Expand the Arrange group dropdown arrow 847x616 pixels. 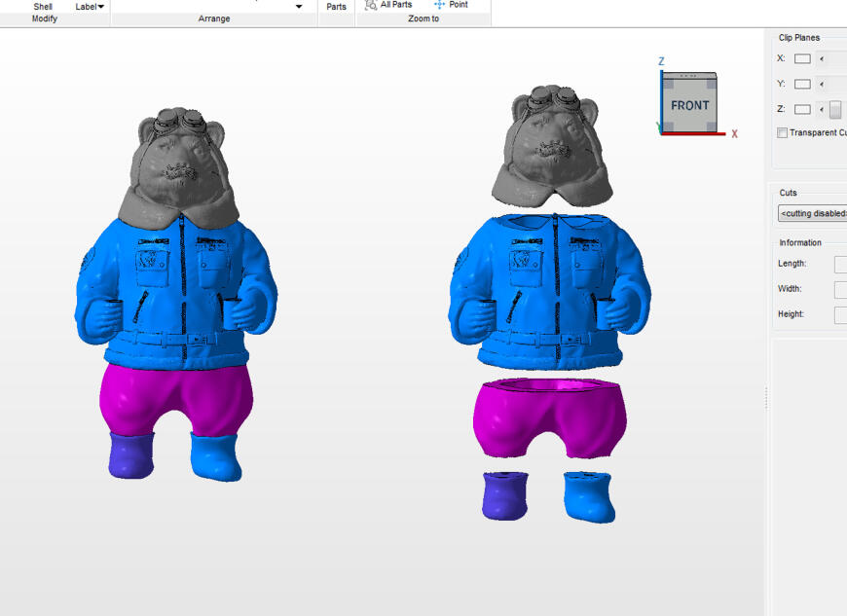tap(299, 7)
